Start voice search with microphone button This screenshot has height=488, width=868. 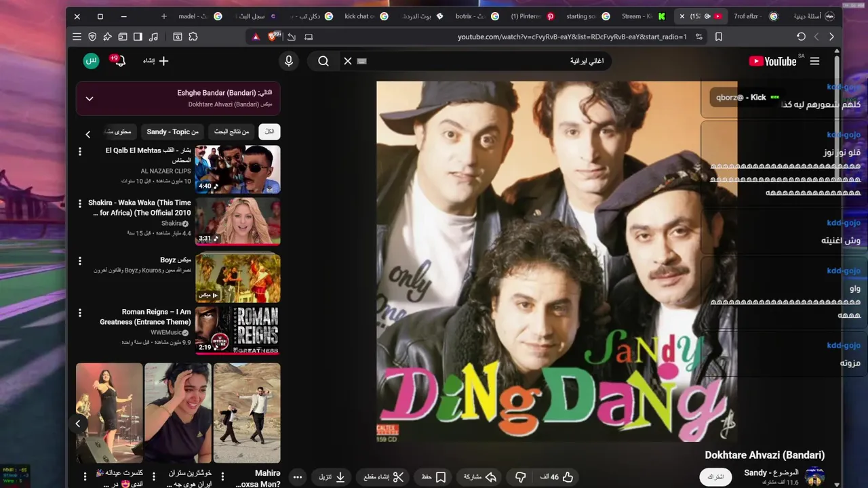(x=289, y=61)
